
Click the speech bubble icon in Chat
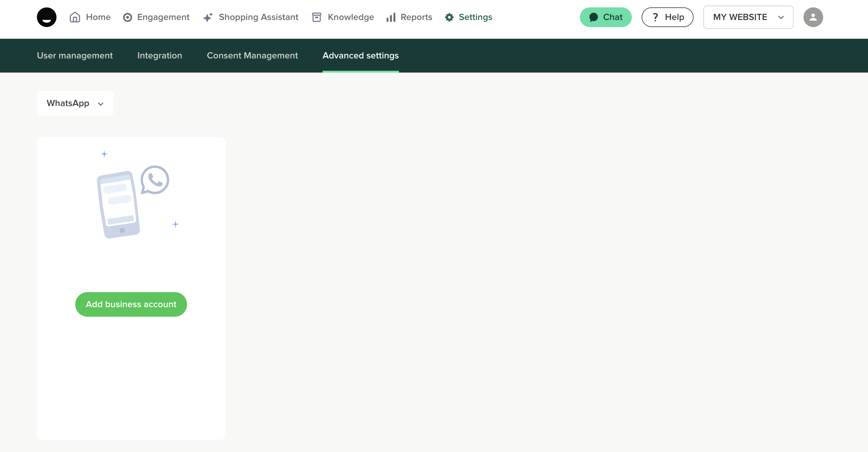point(593,17)
